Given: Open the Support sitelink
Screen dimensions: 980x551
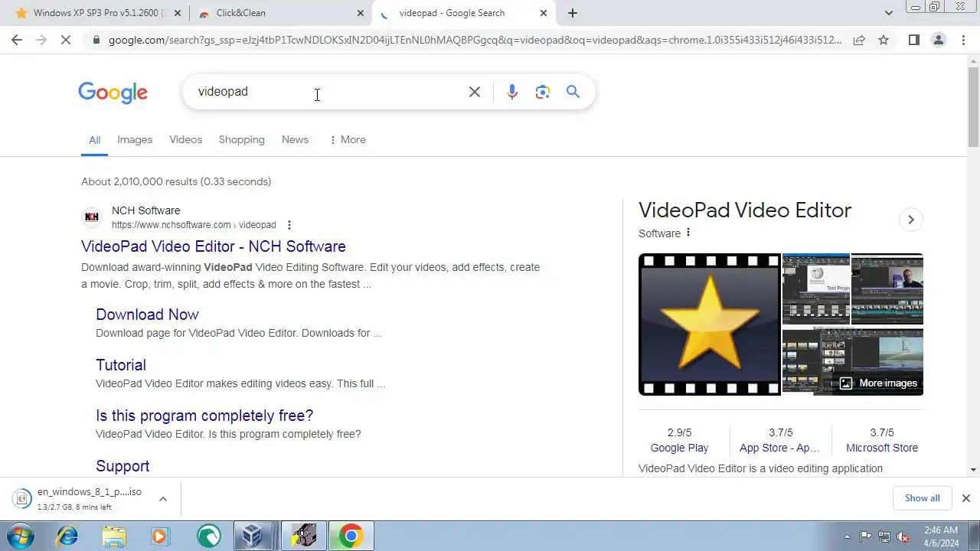Looking at the screenshot, I should click(x=122, y=466).
